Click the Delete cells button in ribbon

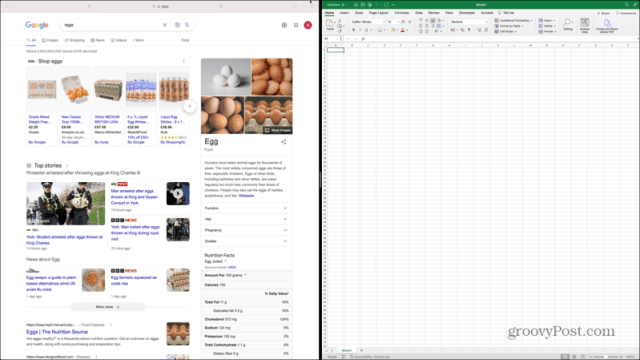tap(547, 26)
